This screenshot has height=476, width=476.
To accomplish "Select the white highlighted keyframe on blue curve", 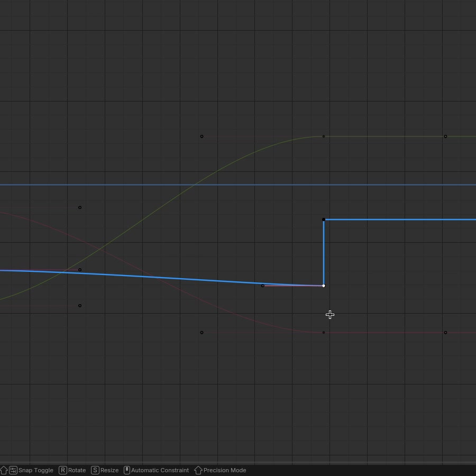I will pos(324,286).
